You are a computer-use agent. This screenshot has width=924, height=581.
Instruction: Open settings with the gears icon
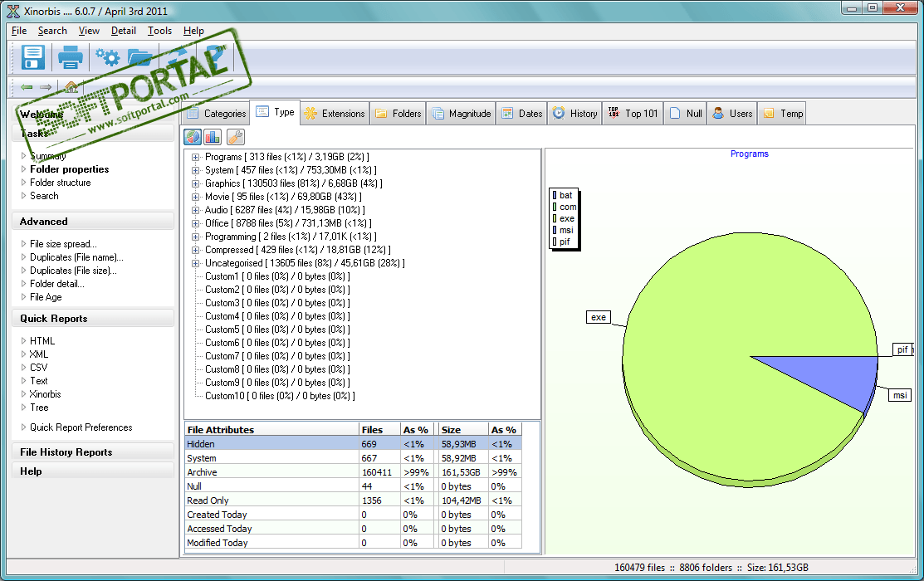pos(107,57)
